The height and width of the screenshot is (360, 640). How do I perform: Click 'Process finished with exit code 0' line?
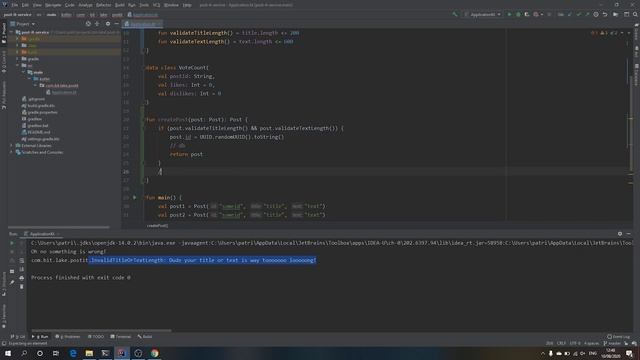tap(81, 278)
